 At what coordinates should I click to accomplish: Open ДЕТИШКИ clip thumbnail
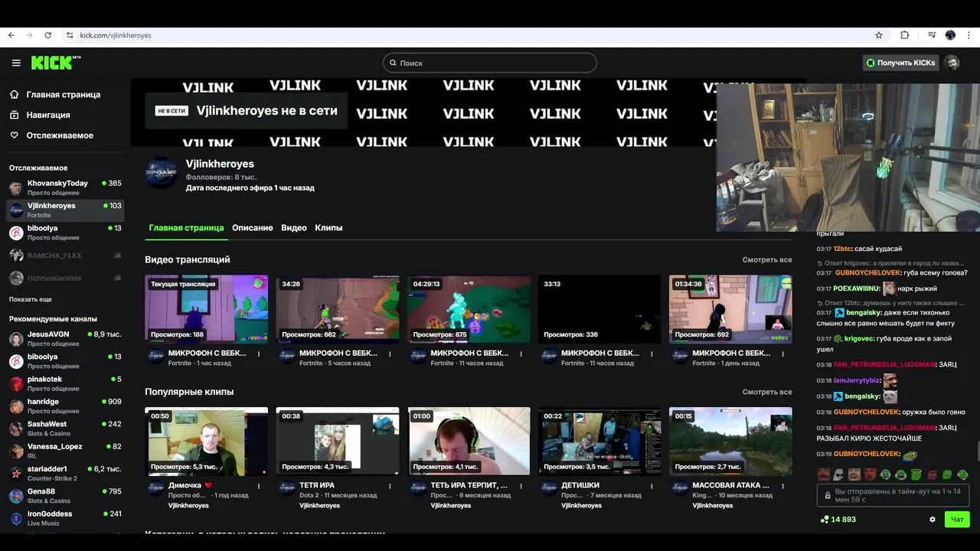point(599,442)
